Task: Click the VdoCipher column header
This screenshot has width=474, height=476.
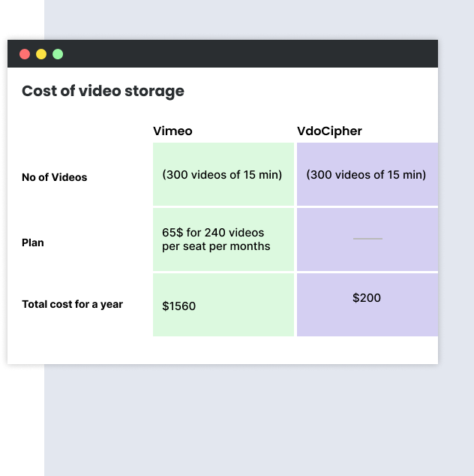Action: (329, 131)
